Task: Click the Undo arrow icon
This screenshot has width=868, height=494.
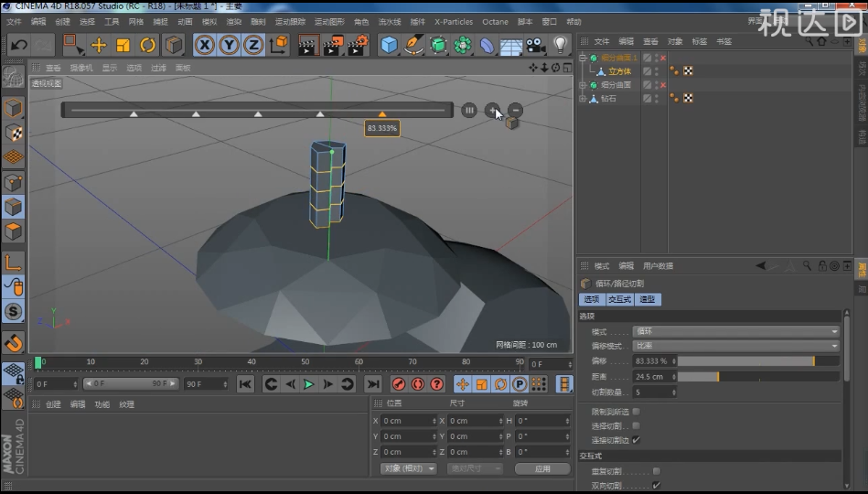Action: [19, 45]
